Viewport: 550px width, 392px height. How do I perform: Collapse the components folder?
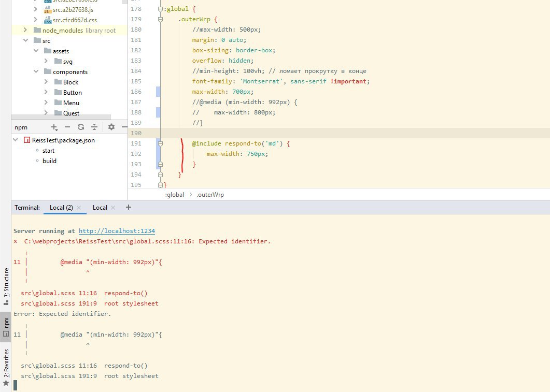point(36,71)
